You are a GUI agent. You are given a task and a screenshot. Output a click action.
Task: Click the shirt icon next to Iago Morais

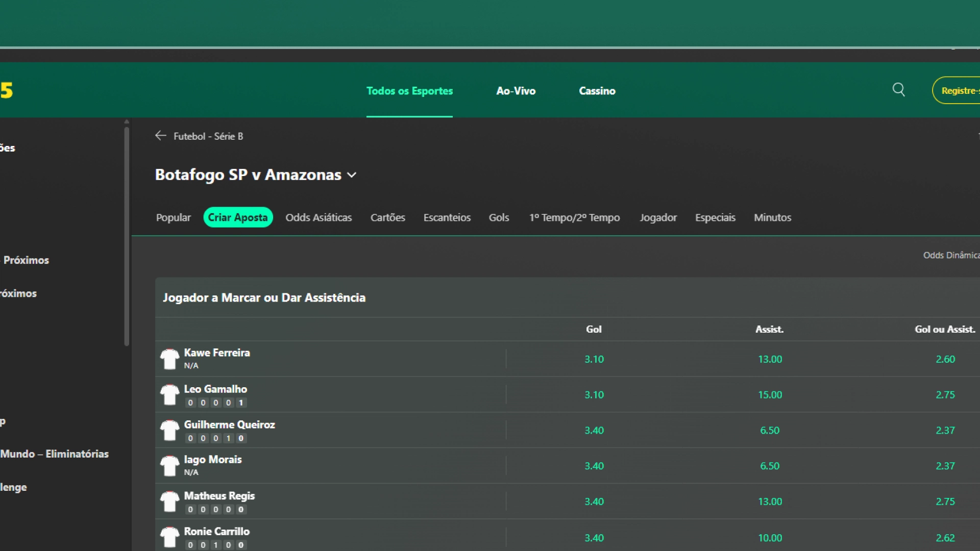click(170, 465)
